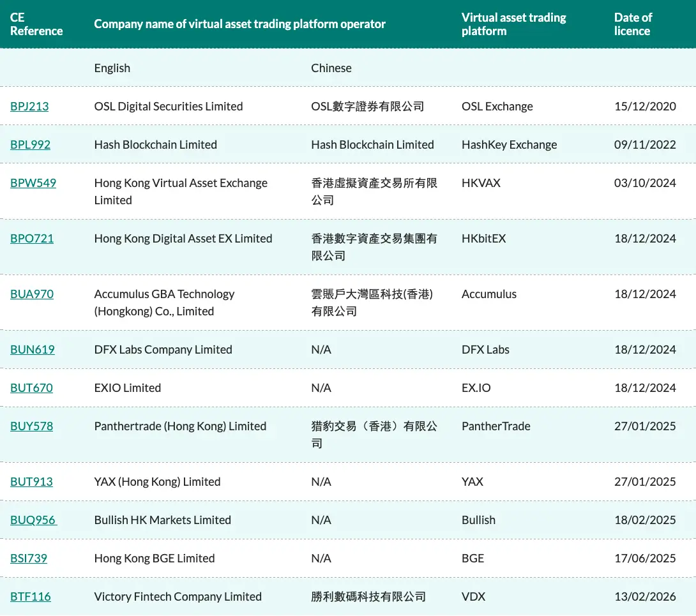
Task: Select 'Bullish HK Markets Limited' cell
Action: click(x=163, y=520)
